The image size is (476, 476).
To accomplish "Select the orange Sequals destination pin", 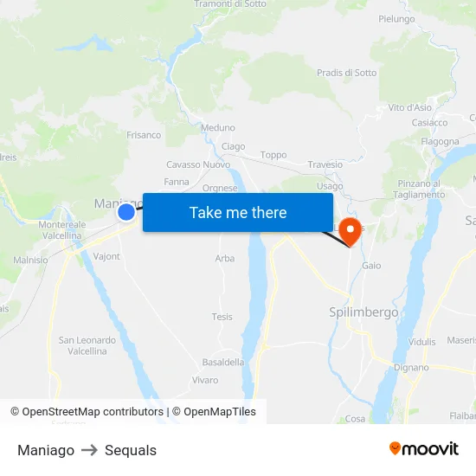I will point(351,232).
